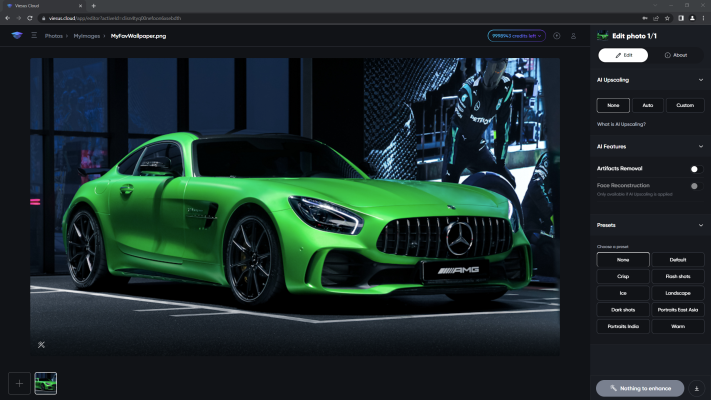The image size is (711, 400).
Task: Go to Photos breadcrumb
Action: [x=54, y=36]
